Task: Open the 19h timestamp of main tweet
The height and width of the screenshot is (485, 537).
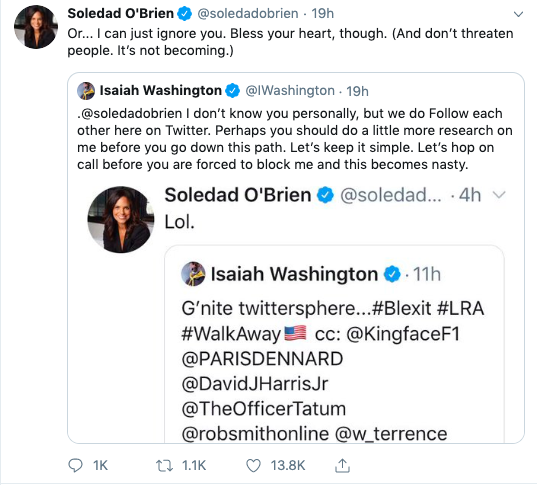Action: pos(322,14)
